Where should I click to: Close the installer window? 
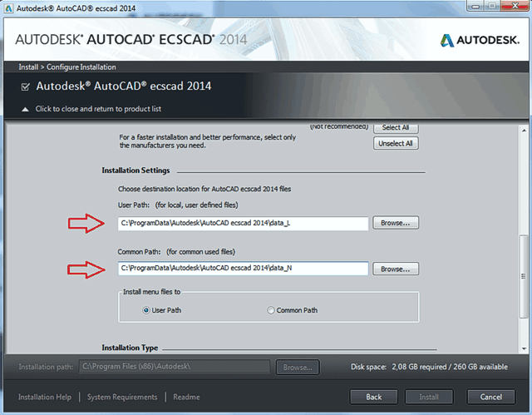[515, 6]
